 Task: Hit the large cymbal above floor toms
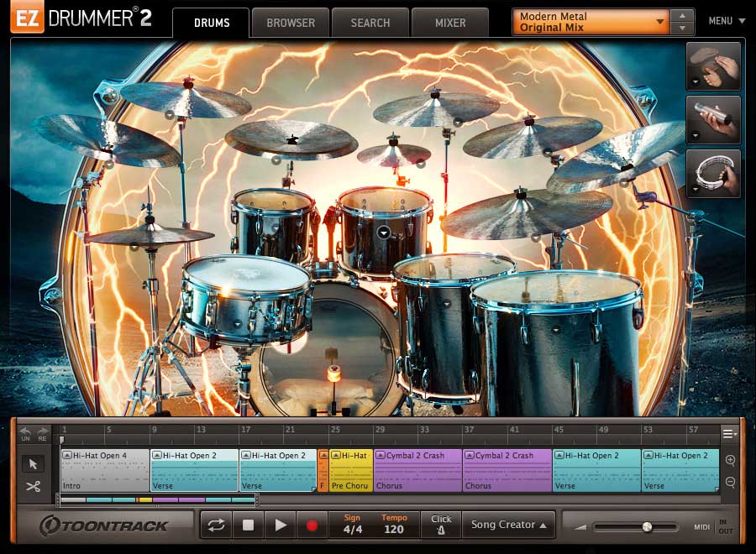pos(527,214)
